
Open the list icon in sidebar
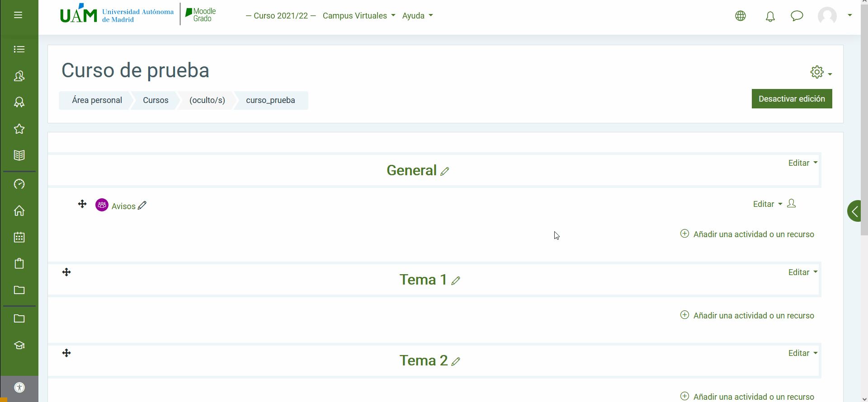click(x=19, y=49)
